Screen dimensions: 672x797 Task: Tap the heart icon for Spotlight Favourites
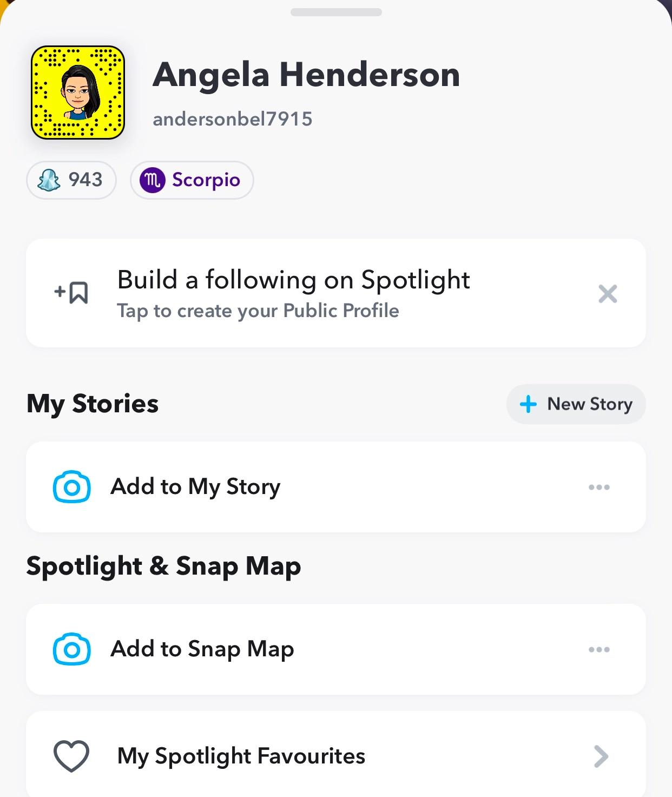pos(71,756)
